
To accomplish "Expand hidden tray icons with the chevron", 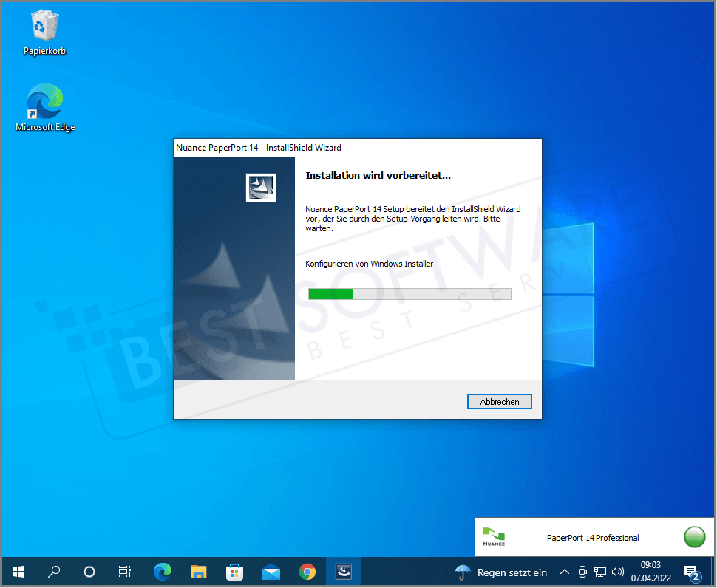I will pos(564,572).
